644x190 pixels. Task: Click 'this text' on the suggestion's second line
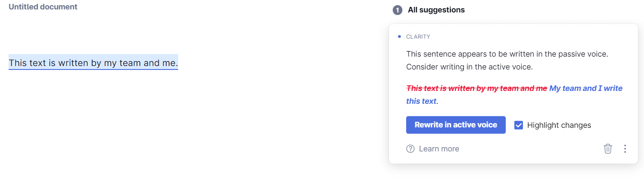(x=421, y=101)
